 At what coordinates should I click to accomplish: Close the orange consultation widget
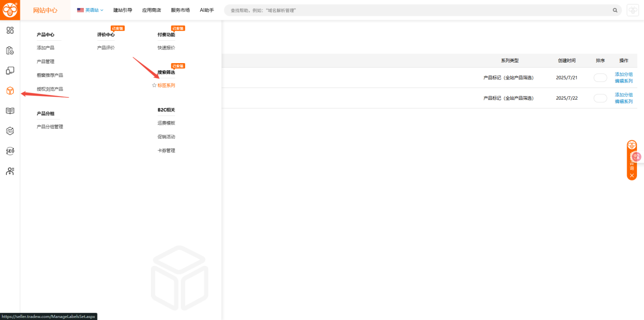(632, 176)
